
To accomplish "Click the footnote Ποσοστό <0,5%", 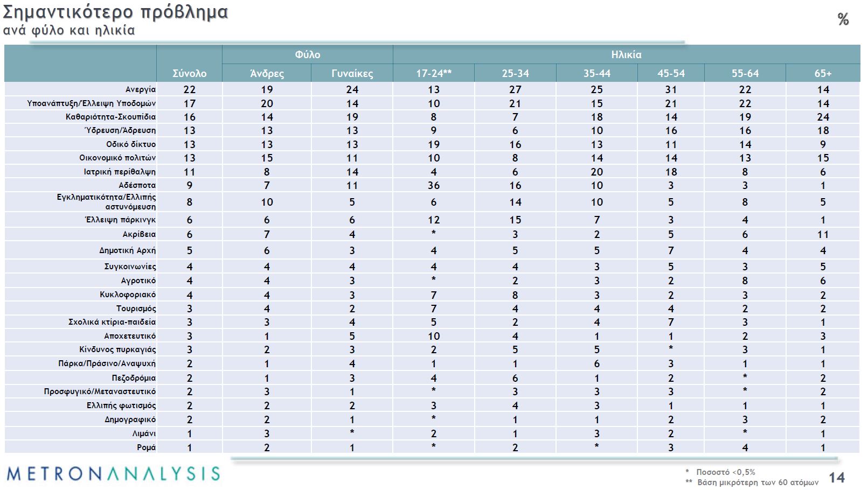I will (725, 472).
